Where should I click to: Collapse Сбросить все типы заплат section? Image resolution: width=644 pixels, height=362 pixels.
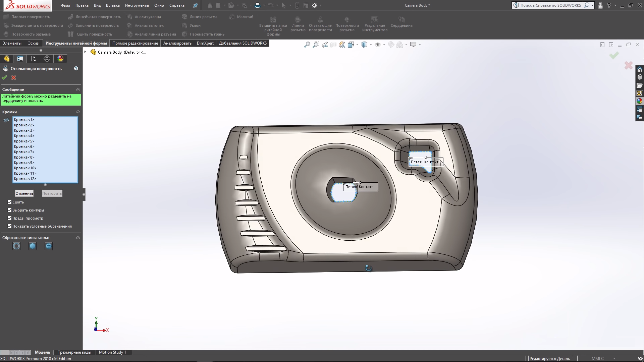(x=78, y=238)
